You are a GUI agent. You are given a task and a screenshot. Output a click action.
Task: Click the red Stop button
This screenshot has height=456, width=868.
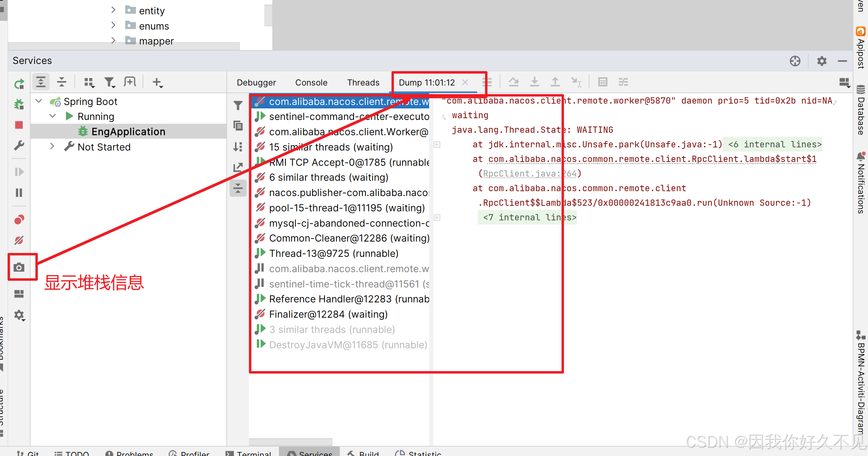tap(19, 125)
